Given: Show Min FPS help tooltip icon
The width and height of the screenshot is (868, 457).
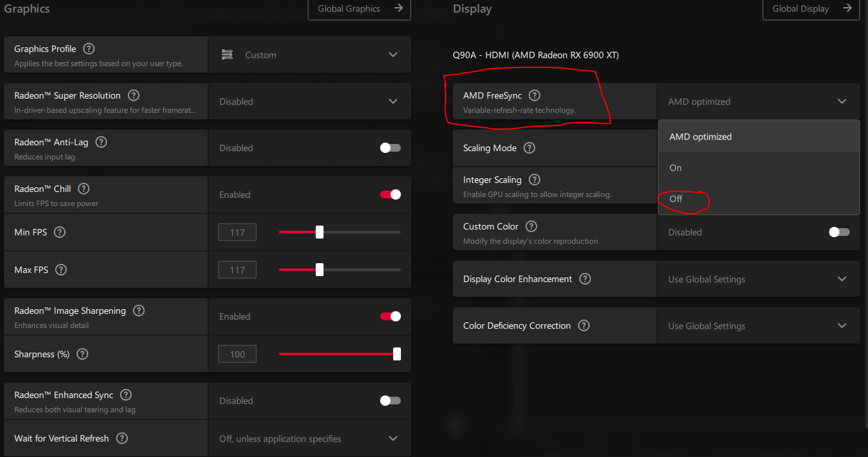Looking at the screenshot, I should click(60, 232).
